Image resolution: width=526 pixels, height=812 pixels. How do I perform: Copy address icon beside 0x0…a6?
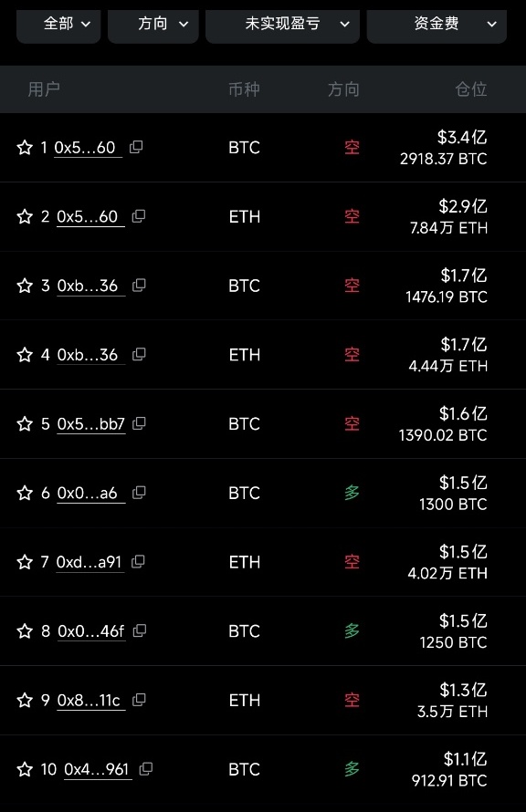click(x=139, y=493)
